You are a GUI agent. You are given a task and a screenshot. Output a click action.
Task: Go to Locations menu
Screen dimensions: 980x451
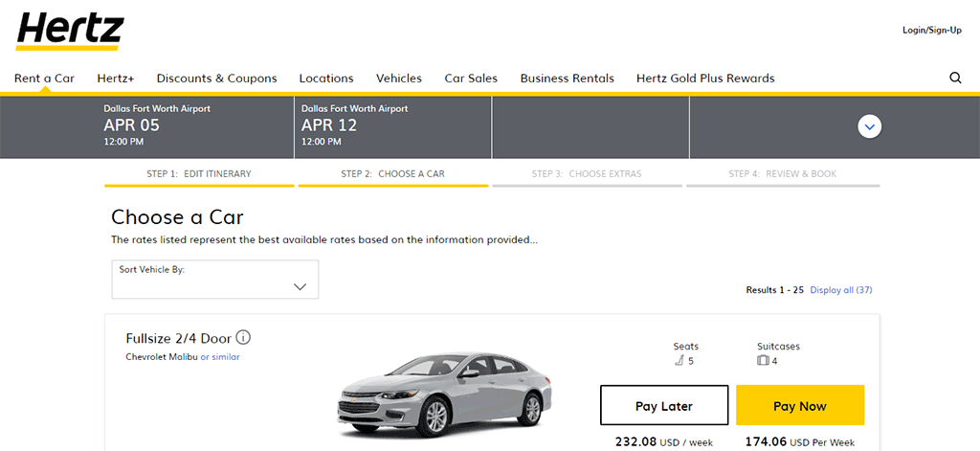326,79
